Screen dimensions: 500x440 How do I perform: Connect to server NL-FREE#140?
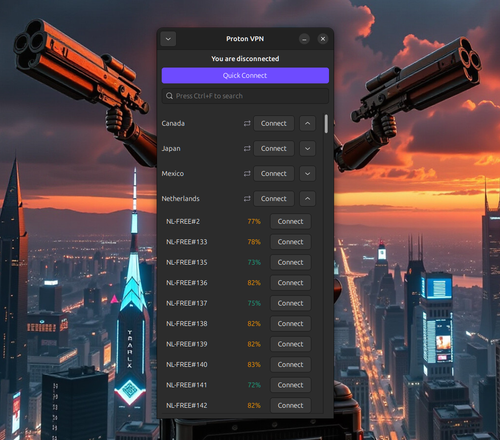[x=291, y=365]
